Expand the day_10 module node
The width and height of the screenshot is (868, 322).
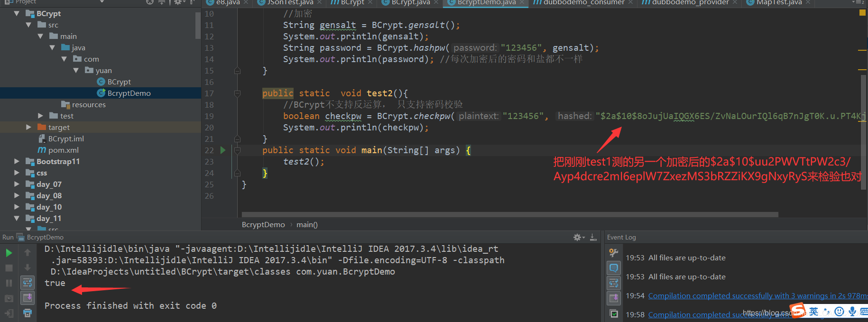point(17,207)
